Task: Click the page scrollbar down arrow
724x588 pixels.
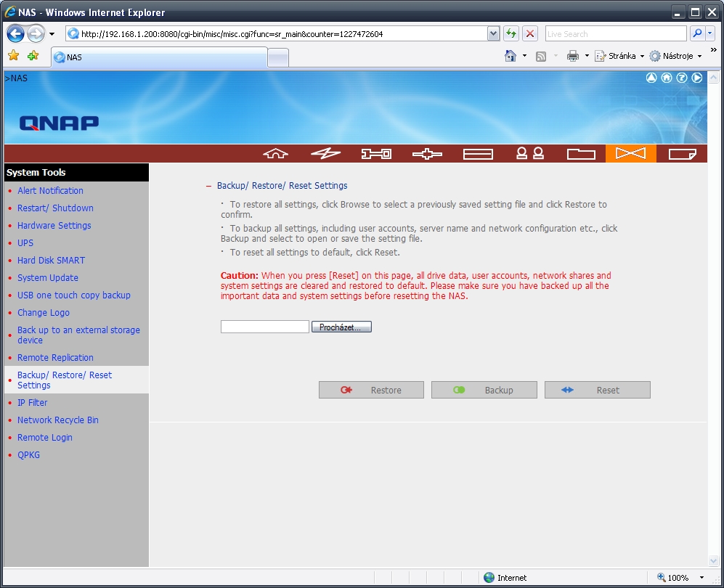Action: pos(713,561)
